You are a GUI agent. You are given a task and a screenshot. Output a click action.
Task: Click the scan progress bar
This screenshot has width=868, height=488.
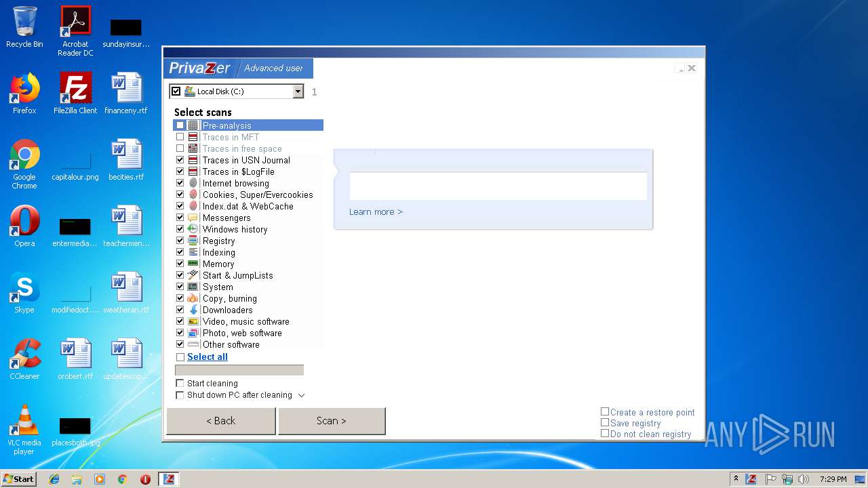[239, 370]
